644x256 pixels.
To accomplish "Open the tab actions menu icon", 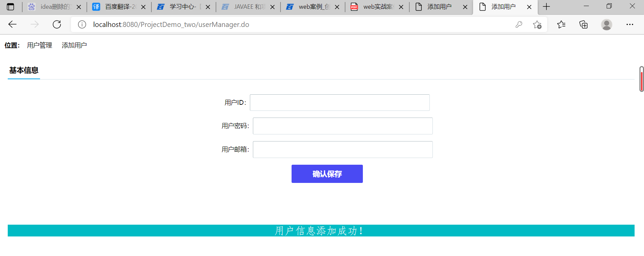I will coord(10,7).
